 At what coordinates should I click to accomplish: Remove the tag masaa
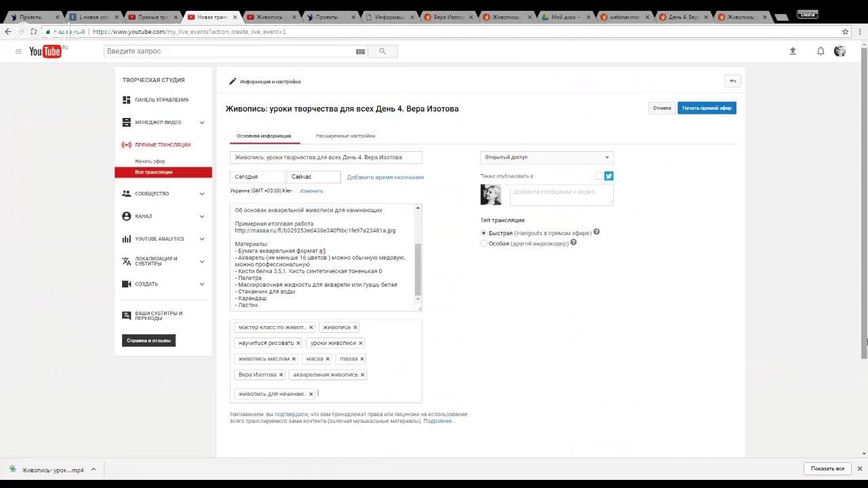[362, 359]
